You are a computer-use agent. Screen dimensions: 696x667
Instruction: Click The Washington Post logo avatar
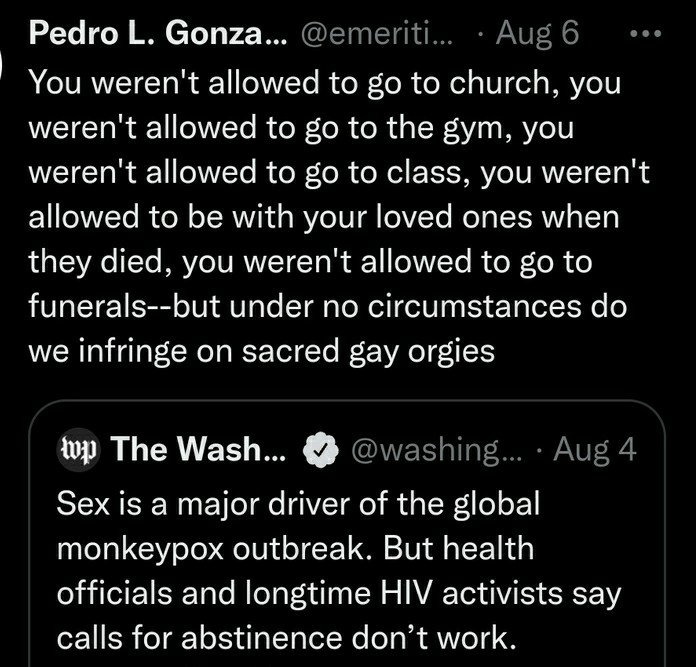(78, 450)
